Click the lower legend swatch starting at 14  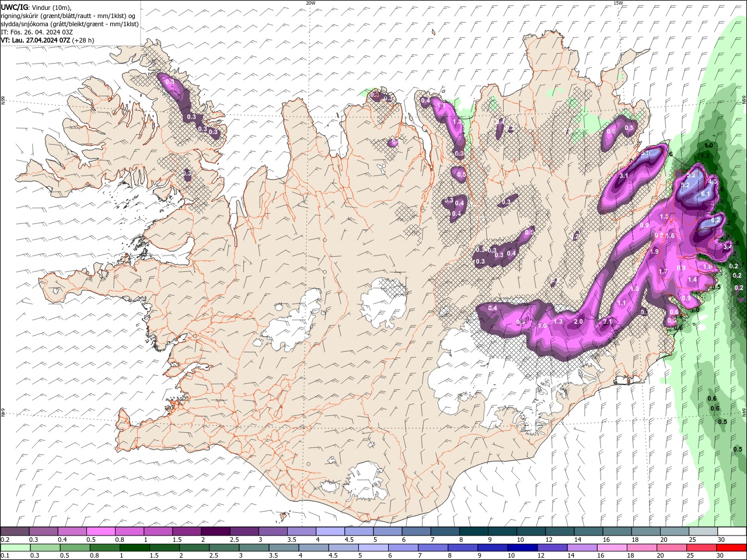click(582, 548)
